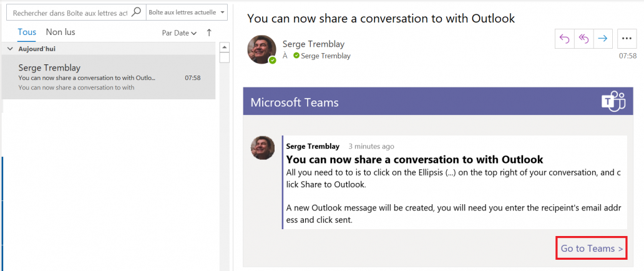Image resolution: width=644 pixels, height=271 pixels.
Task: Open the Par Date sort dropdown
Action: tap(179, 33)
